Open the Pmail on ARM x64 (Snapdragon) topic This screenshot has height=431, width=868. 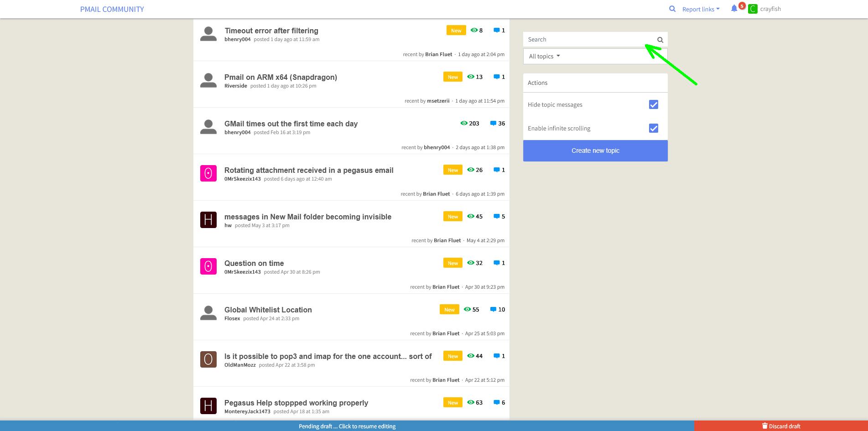coord(281,77)
